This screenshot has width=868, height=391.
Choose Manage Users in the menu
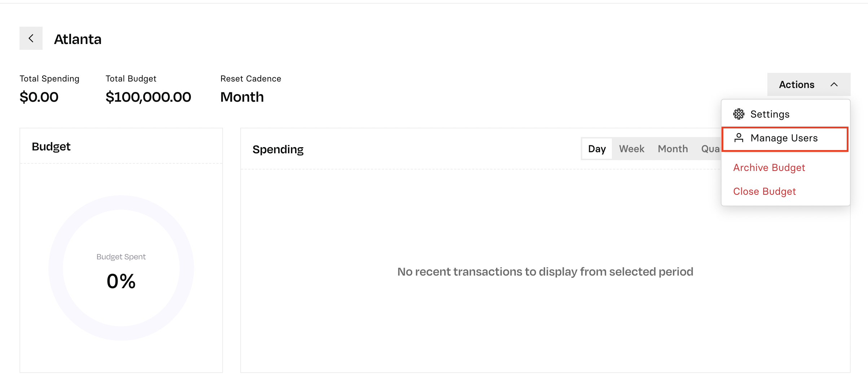coord(785,139)
